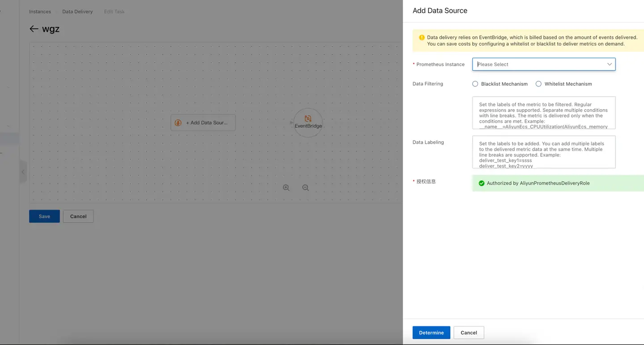This screenshot has height=345, width=644.
Task: Click the yellow EventBridge billing notice icon
Action: click(421, 38)
